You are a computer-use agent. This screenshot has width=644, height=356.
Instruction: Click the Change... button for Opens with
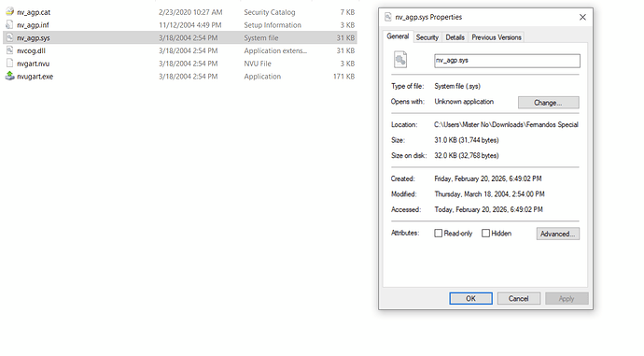[548, 103]
